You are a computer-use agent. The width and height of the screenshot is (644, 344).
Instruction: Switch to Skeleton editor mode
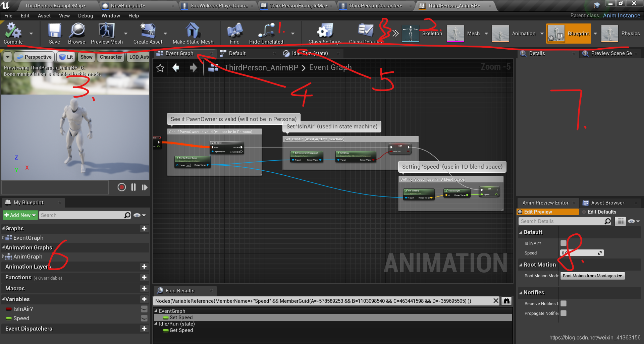[x=422, y=34]
